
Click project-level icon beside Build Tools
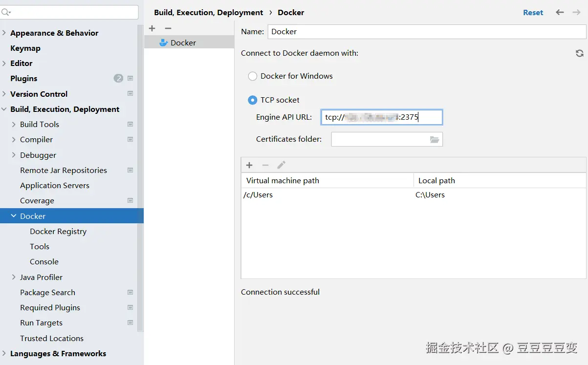click(x=131, y=124)
